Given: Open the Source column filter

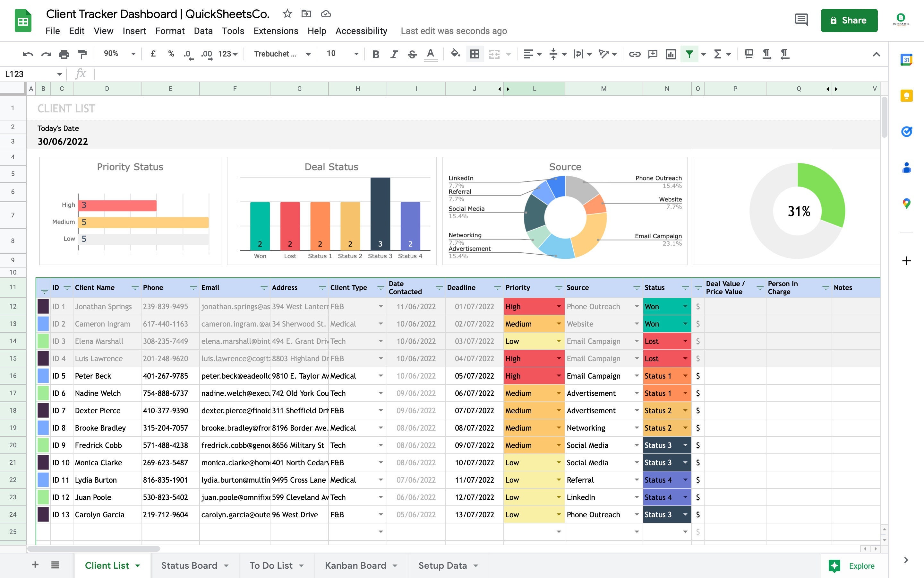Looking at the screenshot, I should pos(637,288).
